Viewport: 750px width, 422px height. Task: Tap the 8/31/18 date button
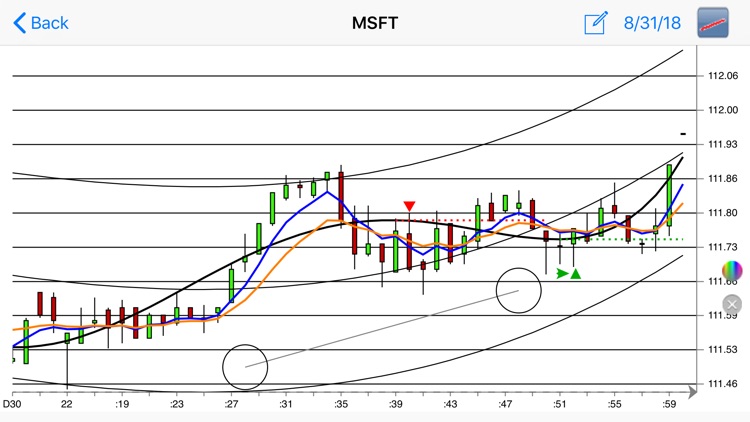[652, 23]
